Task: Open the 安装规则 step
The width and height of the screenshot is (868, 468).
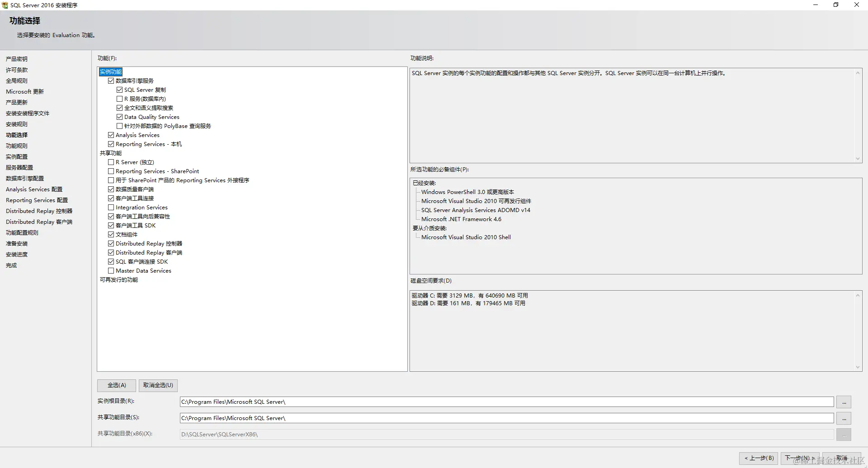Action: (17, 124)
